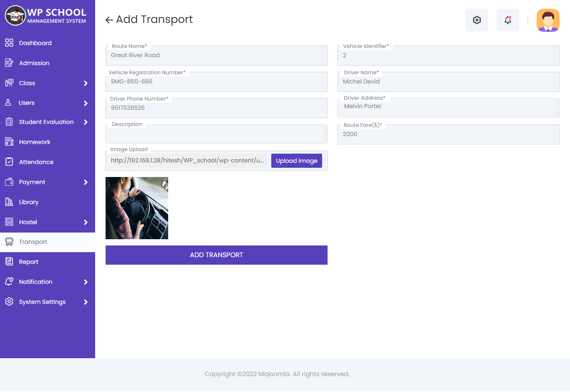Image resolution: width=570 pixels, height=392 pixels.
Task: Click the Upload image button
Action: (297, 161)
